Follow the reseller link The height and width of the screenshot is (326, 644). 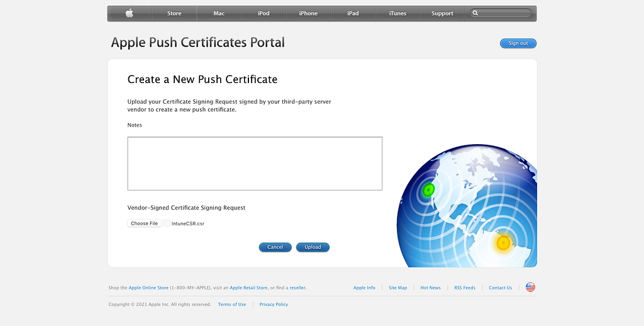(x=297, y=288)
